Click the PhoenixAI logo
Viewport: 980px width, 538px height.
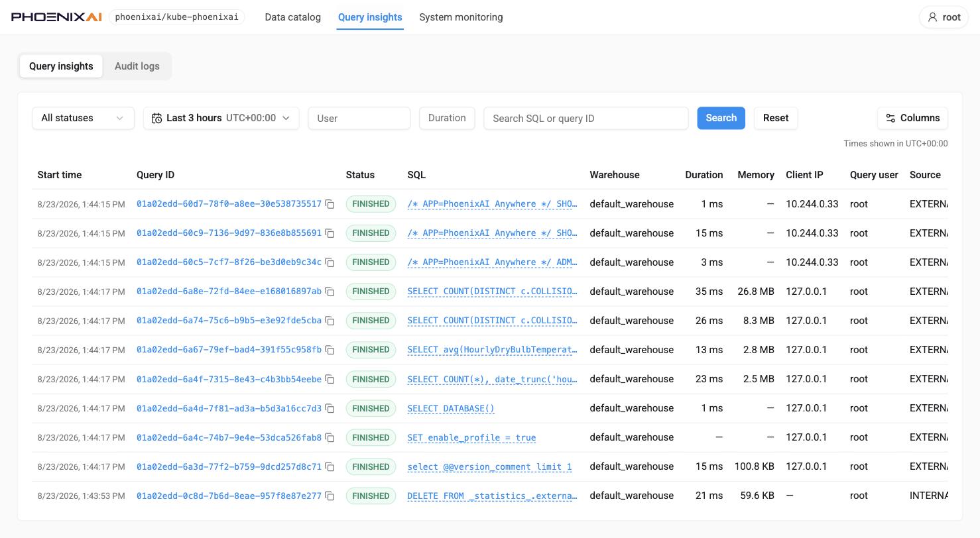(x=56, y=17)
